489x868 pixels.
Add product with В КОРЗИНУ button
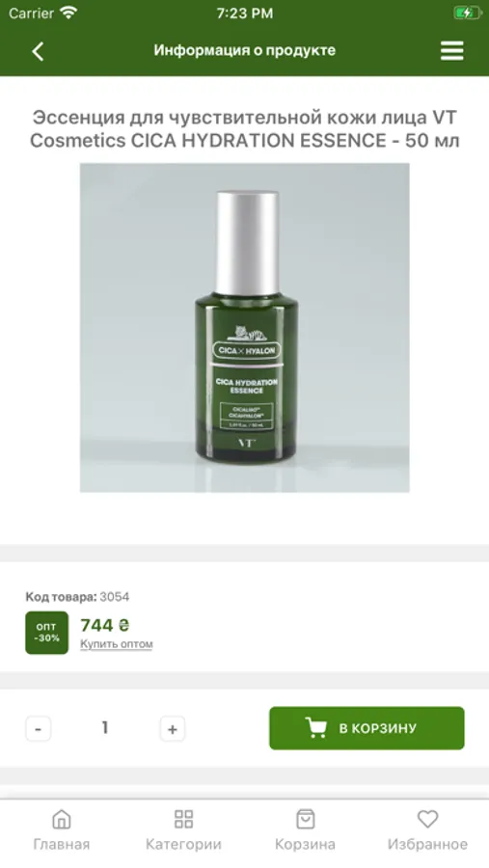tap(367, 728)
